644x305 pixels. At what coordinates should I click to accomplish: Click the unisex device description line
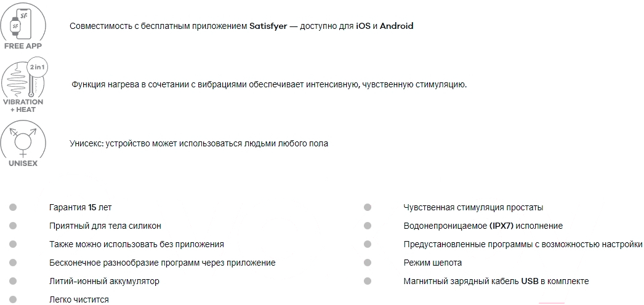(x=199, y=143)
